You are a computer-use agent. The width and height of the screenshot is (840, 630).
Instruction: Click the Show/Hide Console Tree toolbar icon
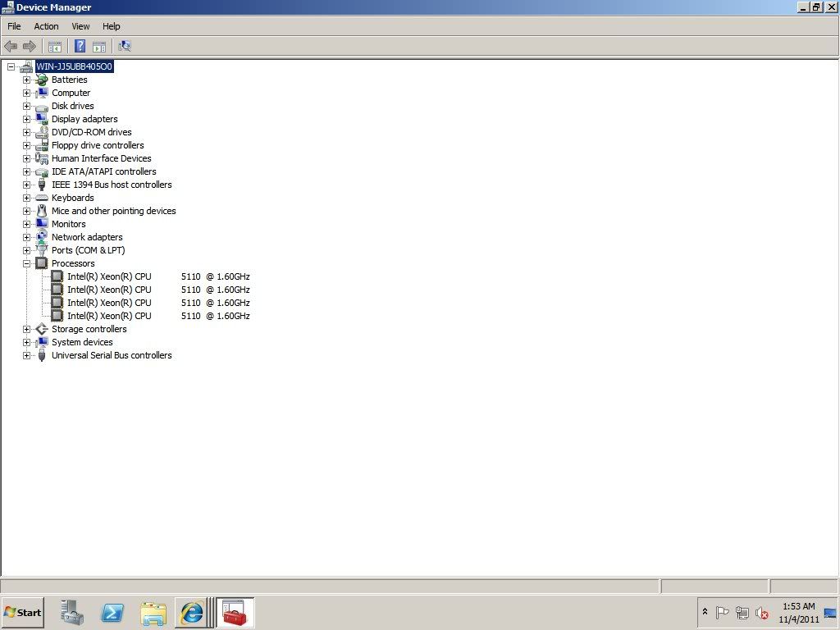point(55,47)
